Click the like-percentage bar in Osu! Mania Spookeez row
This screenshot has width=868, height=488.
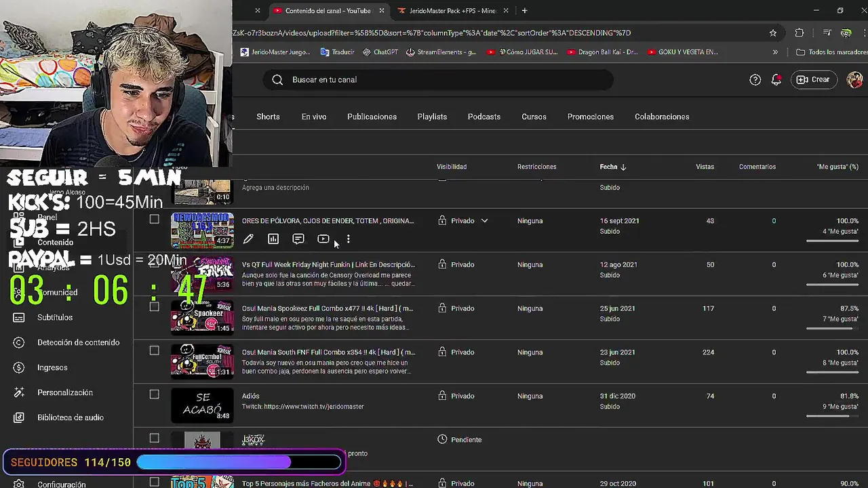pyautogui.click(x=832, y=329)
